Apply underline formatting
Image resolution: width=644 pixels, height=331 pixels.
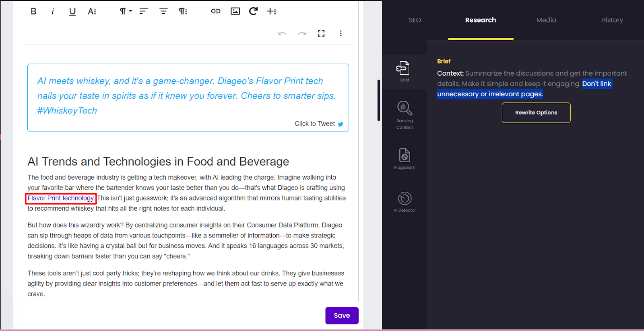pos(72,11)
